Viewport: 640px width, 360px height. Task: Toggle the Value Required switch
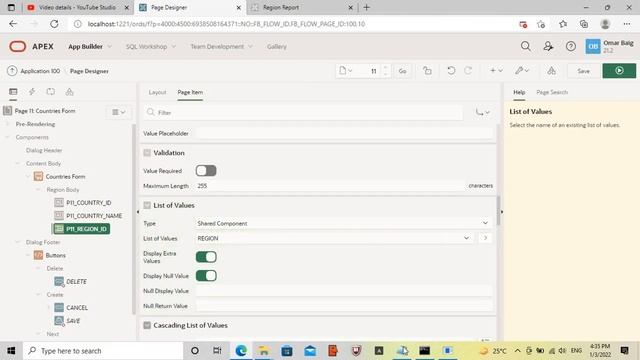(206, 171)
